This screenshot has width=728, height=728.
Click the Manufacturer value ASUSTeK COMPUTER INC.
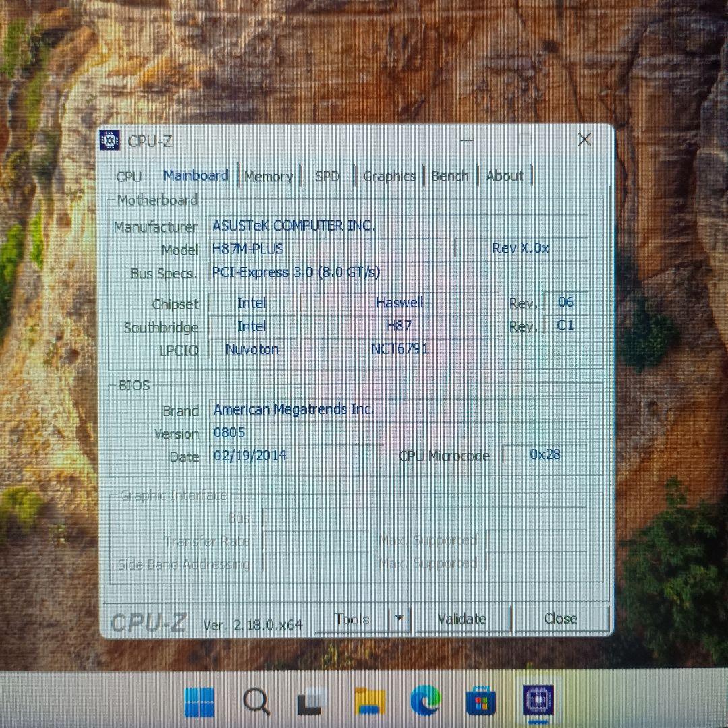point(398,226)
